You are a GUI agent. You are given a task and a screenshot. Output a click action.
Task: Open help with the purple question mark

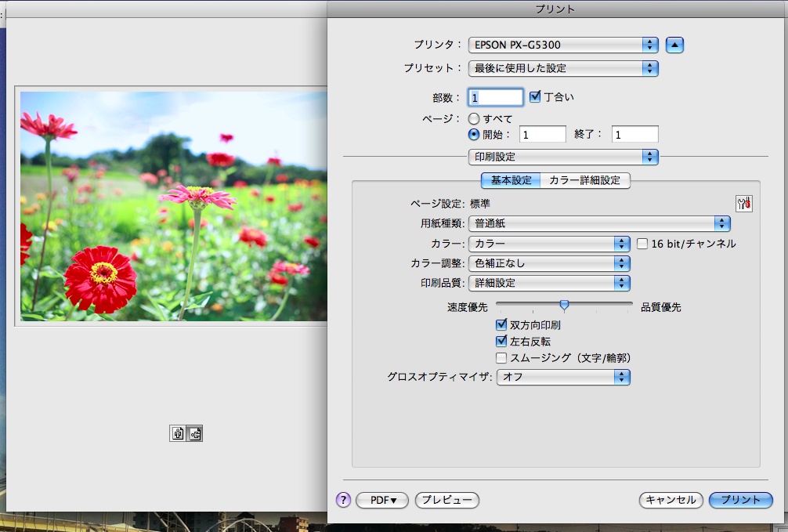[x=343, y=500]
